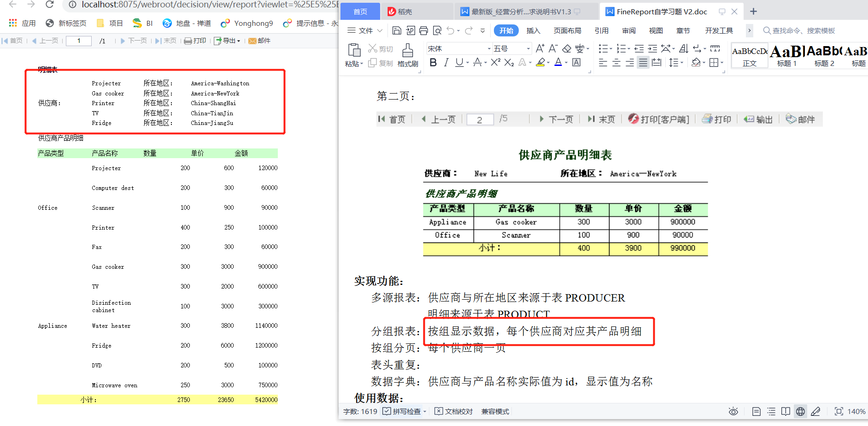Click the sort icon in paragraph group
The width and height of the screenshot is (868, 426).
[684, 48]
